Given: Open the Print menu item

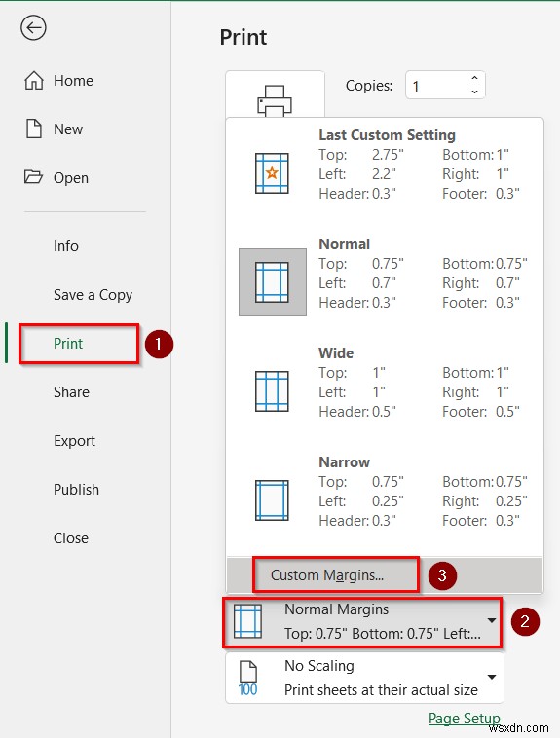Looking at the screenshot, I should coord(68,344).
